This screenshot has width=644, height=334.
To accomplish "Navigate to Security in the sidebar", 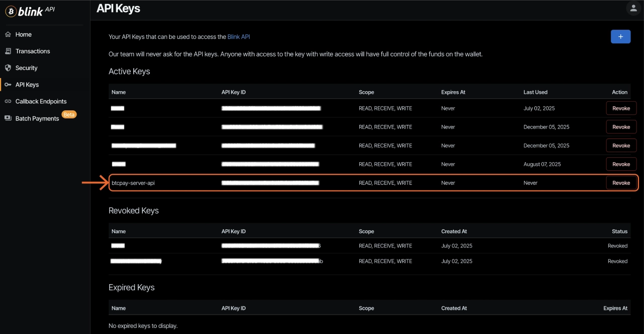I will point(26,68).
